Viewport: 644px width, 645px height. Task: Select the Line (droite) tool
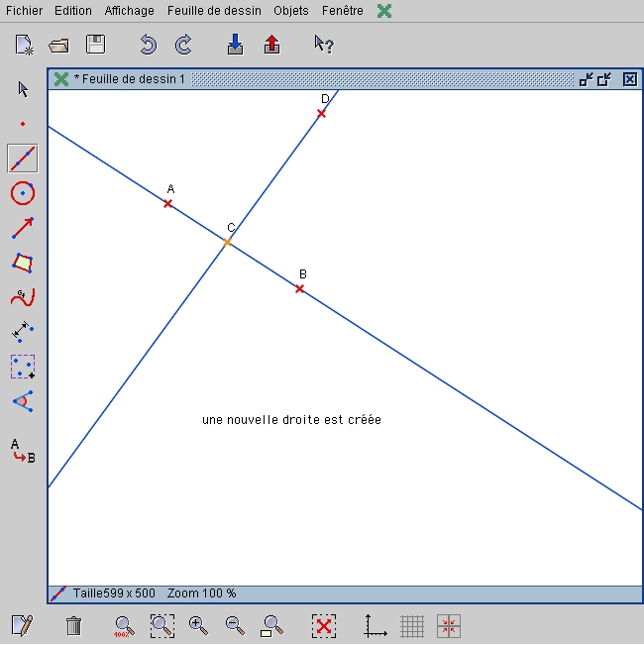click(23, 159)
